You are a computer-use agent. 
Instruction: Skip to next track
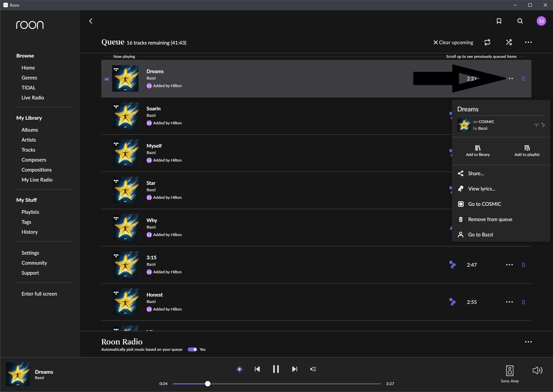[294, 369]
